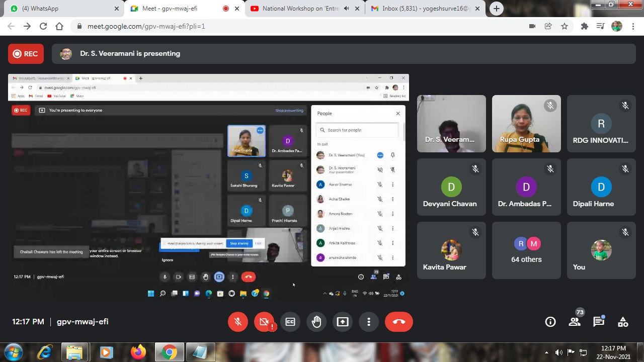
Task: Show hidden system tray icons
Action: [547, 352]
